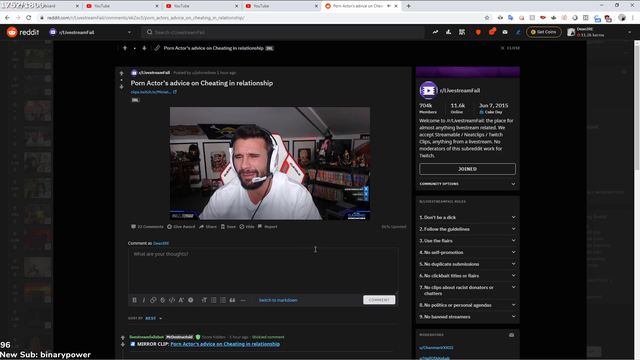
Task: Downvote the post beside its title
Action: (x=121, y=87)
